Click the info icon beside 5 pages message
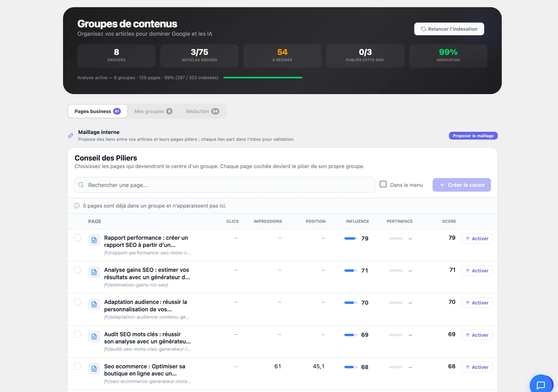 (x=77, y=206)
